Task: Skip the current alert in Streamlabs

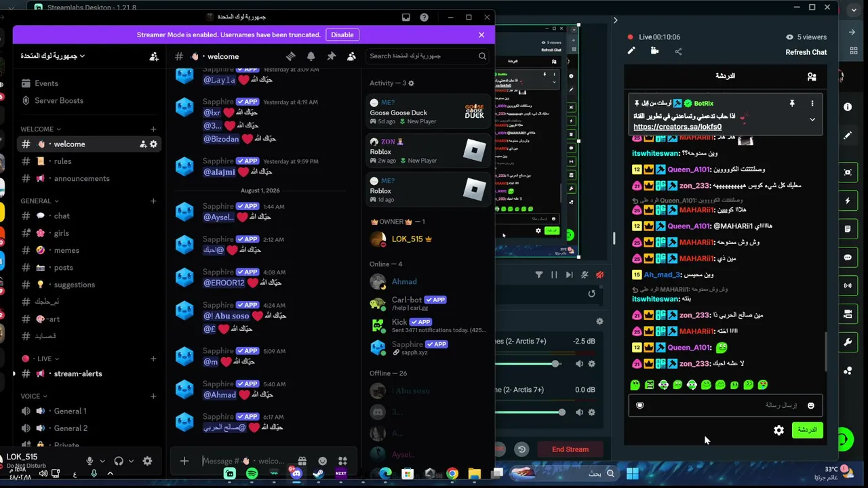Action: pos(569,274)
